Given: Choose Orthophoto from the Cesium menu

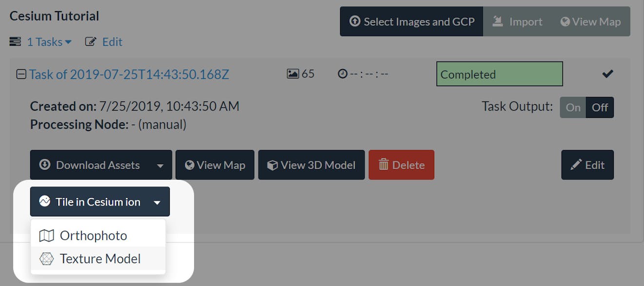Looking at the screenshot, I should click(x=98, y=235).
